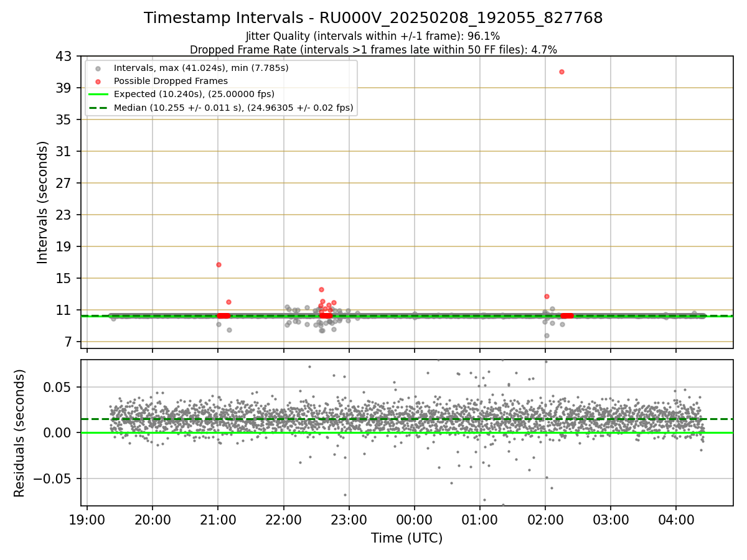Click the red outlier point near 41 seconds

point(561,72)
